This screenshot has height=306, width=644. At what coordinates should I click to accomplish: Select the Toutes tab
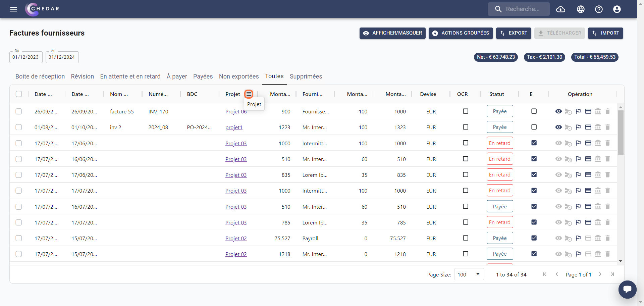pos(274,76)
